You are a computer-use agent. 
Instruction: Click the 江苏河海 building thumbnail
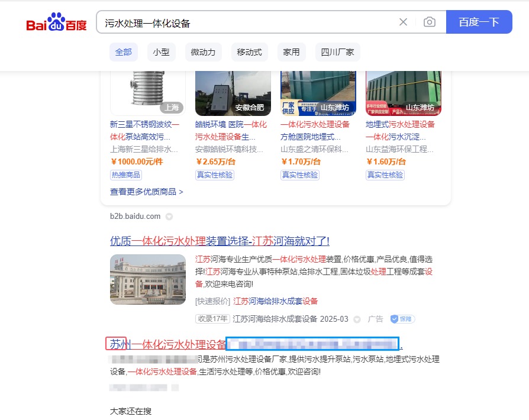(148, 279)
